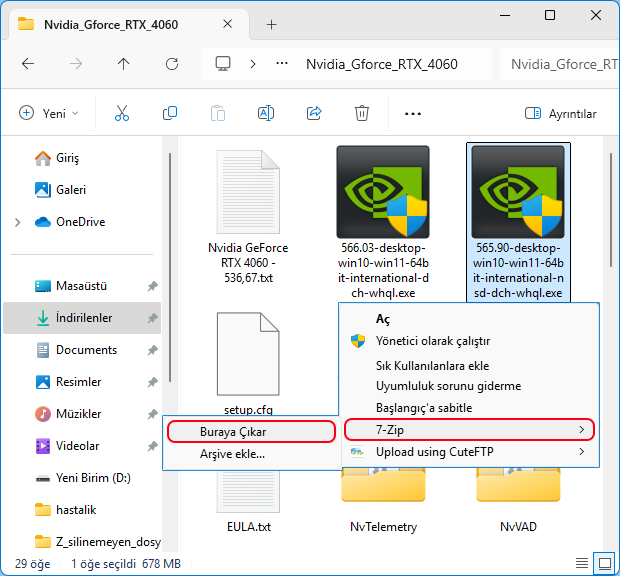Expand the OneDrive tree node
Viewport: 620px width, 576px height.
tap(17, 222)
